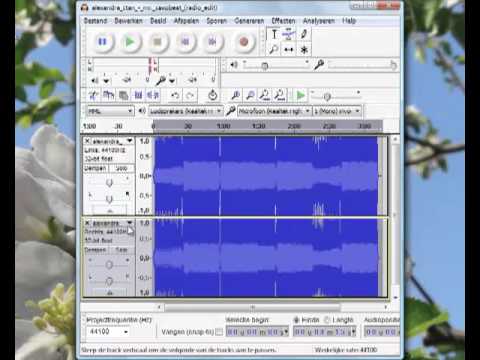Stop playback with the Stop button
480x360 pixels.
coord(157,42)
